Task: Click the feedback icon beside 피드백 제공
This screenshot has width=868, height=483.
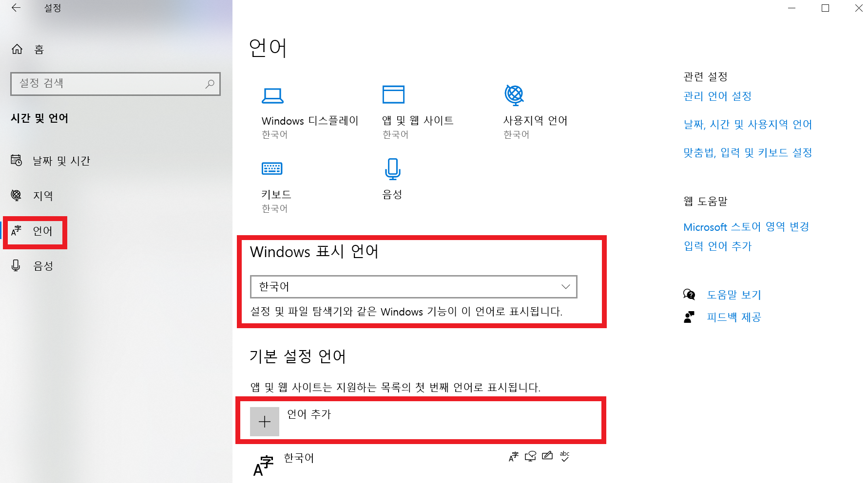Action: (689, 317)
